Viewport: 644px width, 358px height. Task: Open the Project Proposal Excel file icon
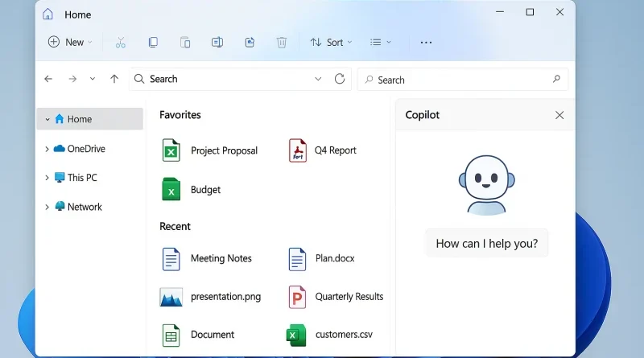coord(171,150)
